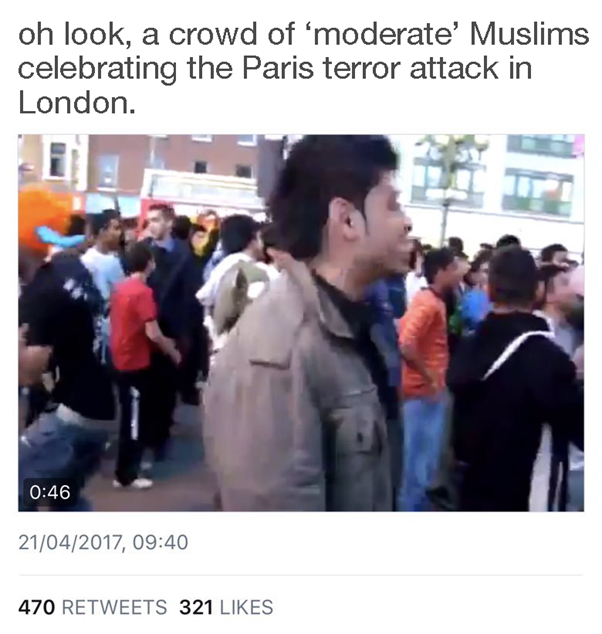Open the 21/04/2017, 09:40 timestamp
Viewport: 602px width, 634px height.
[103, 542]
